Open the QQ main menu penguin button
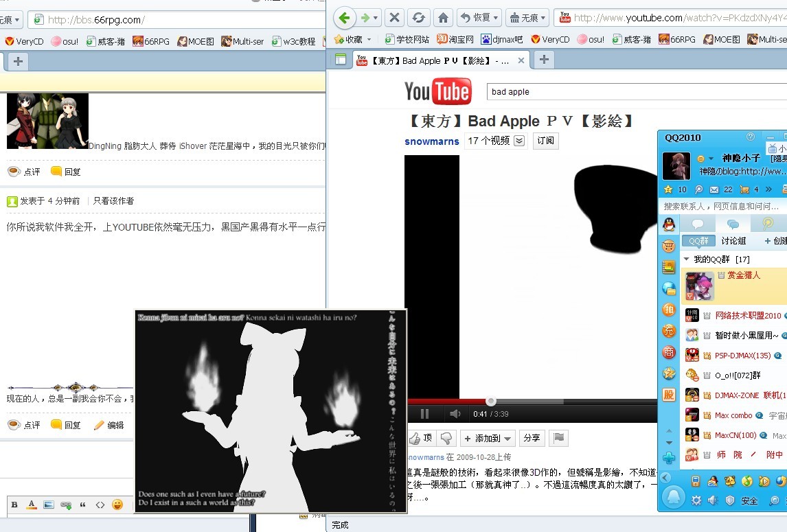 [674, 498]
